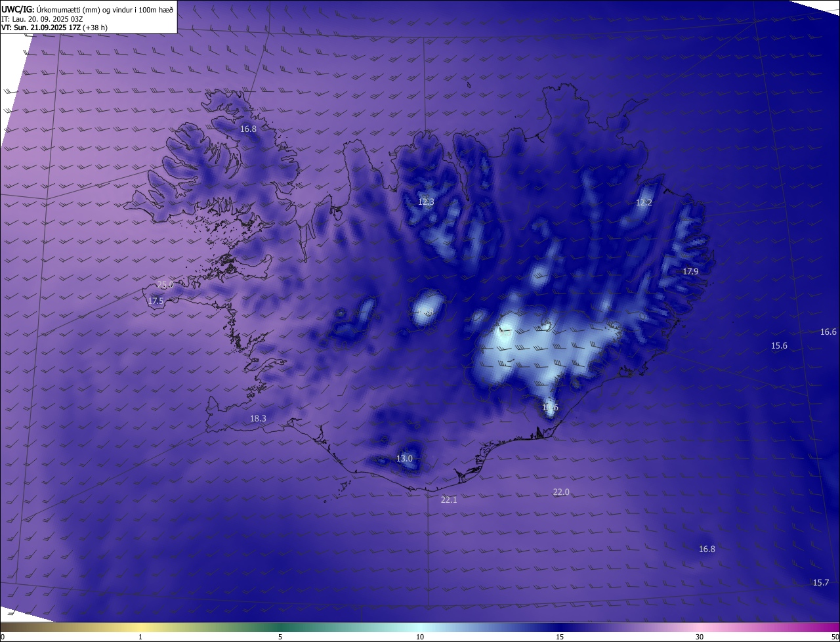Click the 1 tick on the colorbar

coord(140,637)
